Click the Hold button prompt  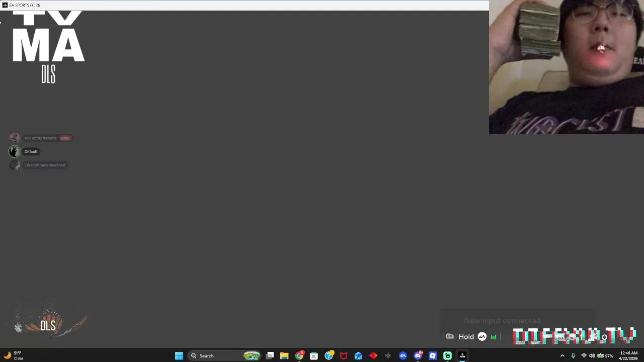(466, 337)
